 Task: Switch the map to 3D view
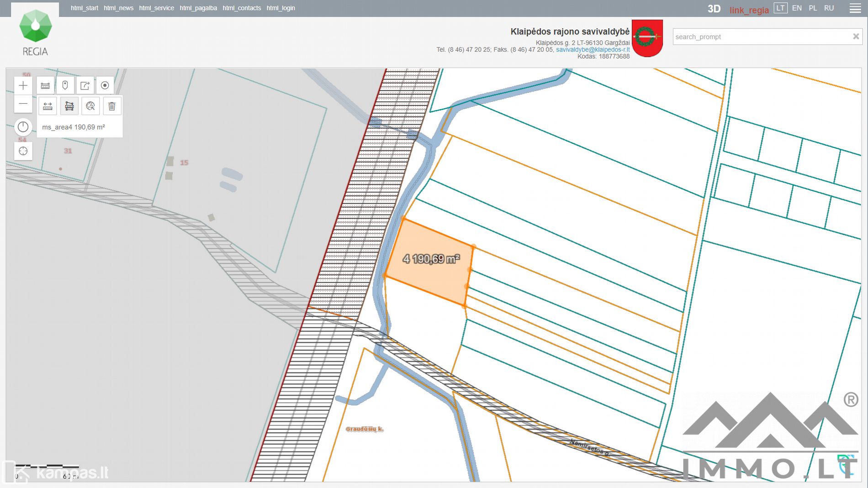714,9
